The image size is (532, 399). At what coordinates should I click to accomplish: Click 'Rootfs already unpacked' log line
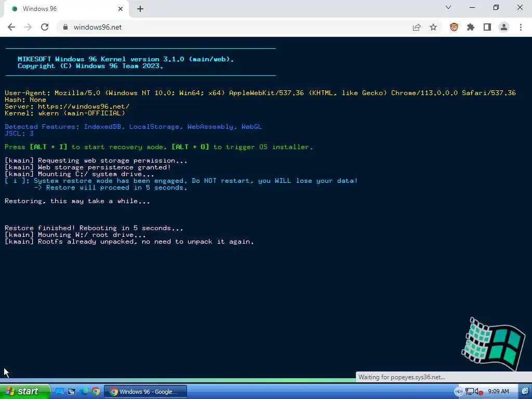[x=129, y=242]
